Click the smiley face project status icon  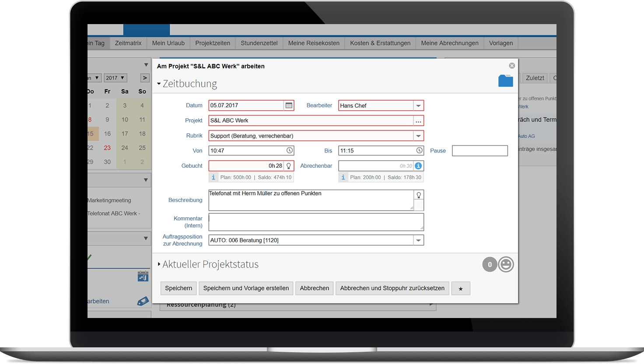[x=506, y=265]
